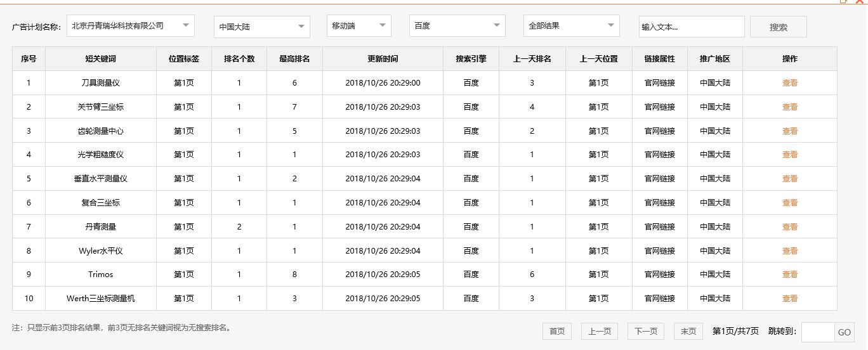This screenshot has width=868, height=350.
Task: Select keyword cell 光学粗糙度仪
Action: coord(101,155)
